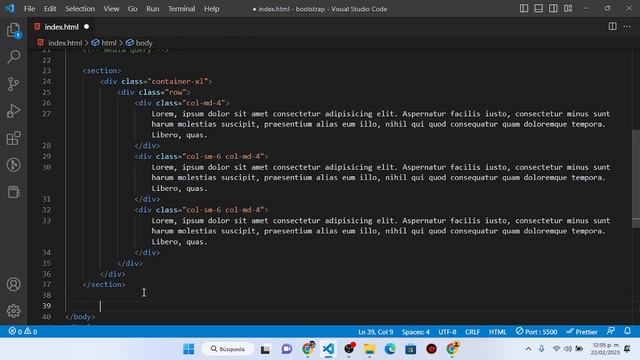Open the Search view in activity bar
This screenshot has width=640, height=360.
tap(13, 57)
